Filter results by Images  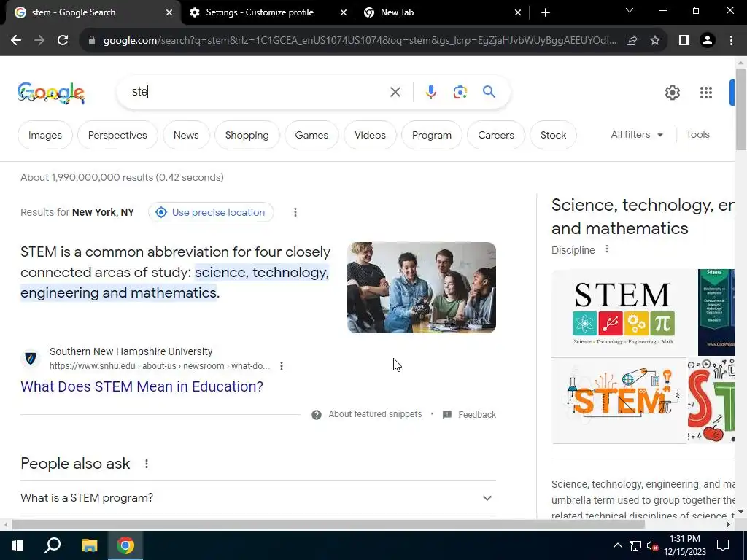click(45, 135)
